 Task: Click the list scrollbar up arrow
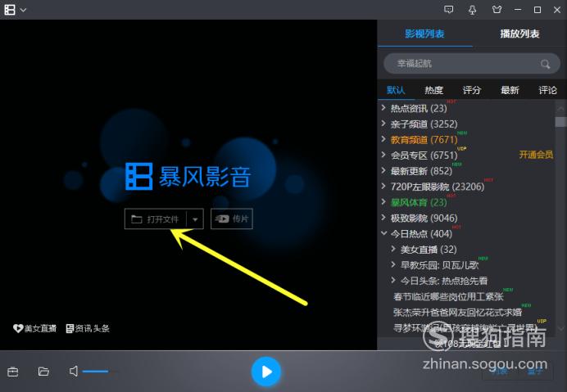tap(560, 108)
